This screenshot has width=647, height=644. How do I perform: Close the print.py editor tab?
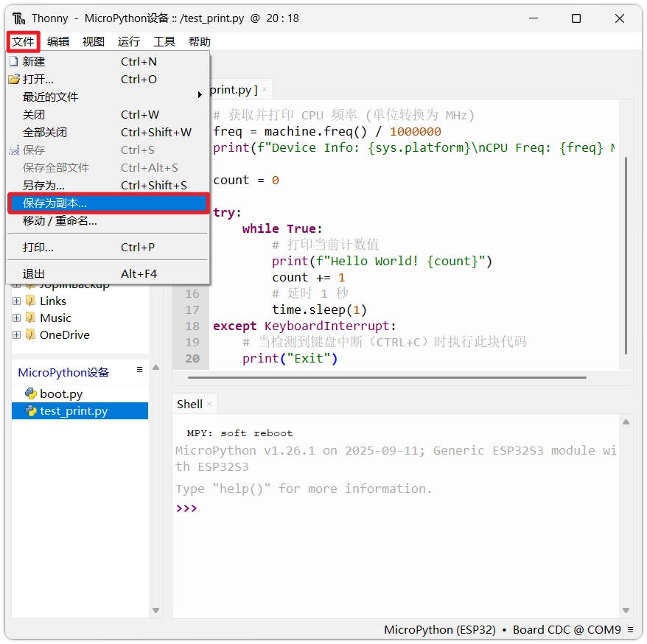265,90
